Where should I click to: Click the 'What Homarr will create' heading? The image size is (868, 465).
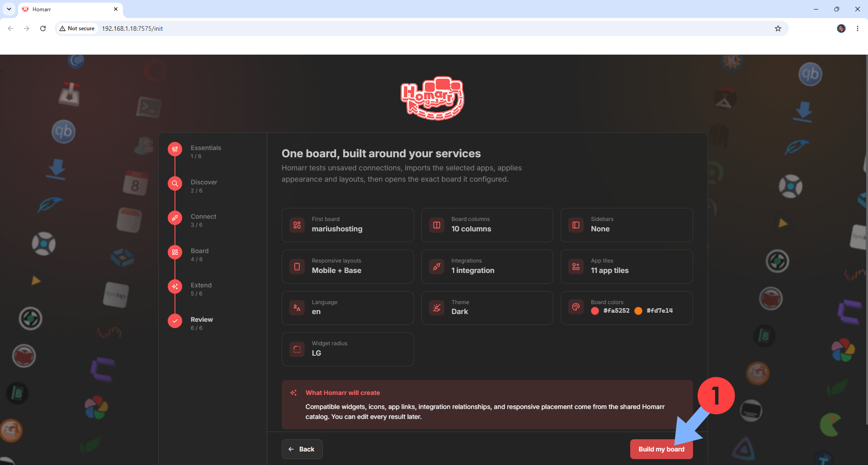(x=343, y=393)
